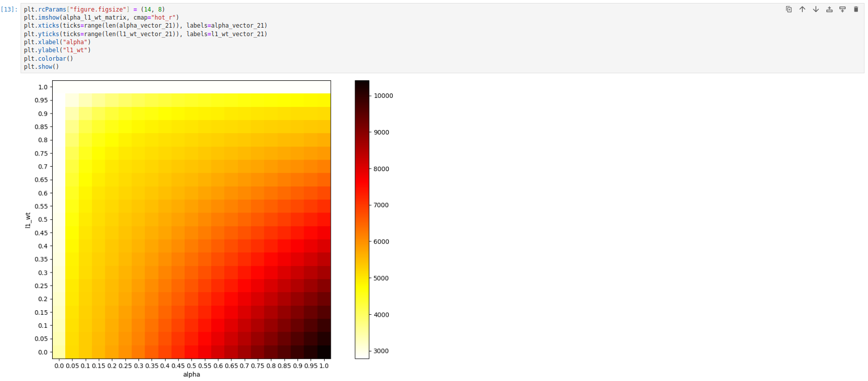Click the [13] cell execution prompt
Screen dimensions: 868x381
(x=10, y=10)
